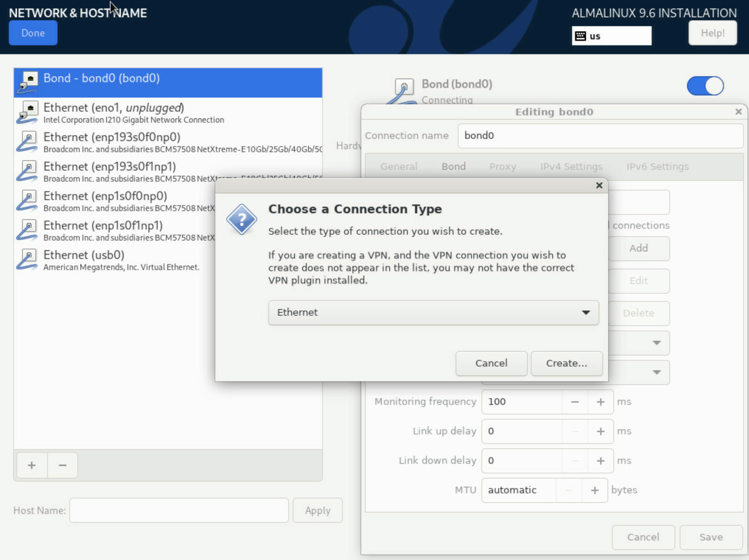Open the Ethernet connection type dropdown
The width and height of the screenshot is (749, 560).
click(433, 312)
